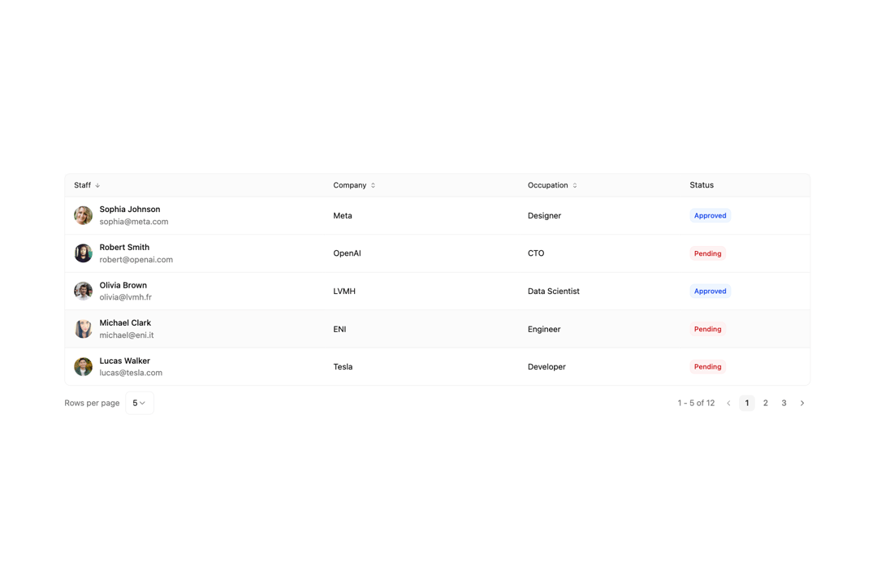This screenshot has height=588, width=877.
Task: Click the Status column header
Action: [702, 185]
